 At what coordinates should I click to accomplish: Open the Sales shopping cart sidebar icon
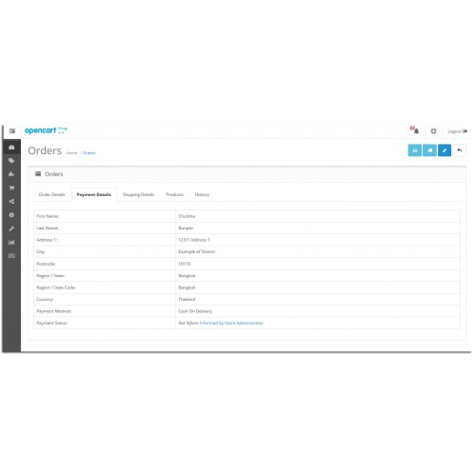pyautogui.click(x=11, y=188)
